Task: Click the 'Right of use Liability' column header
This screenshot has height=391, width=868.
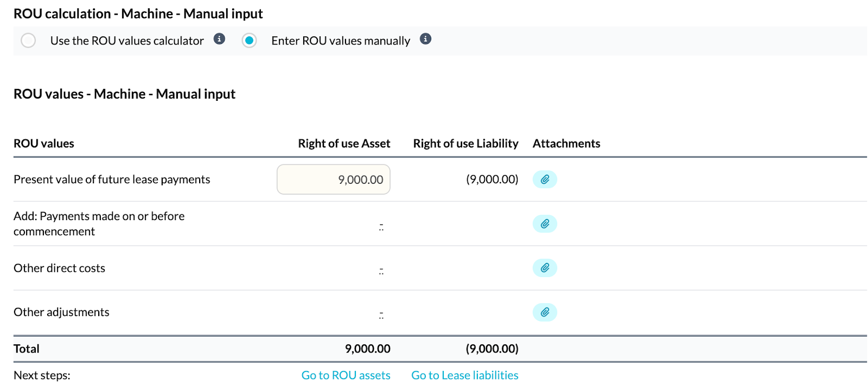Action: pyautogui.click(x=465, y=144)
